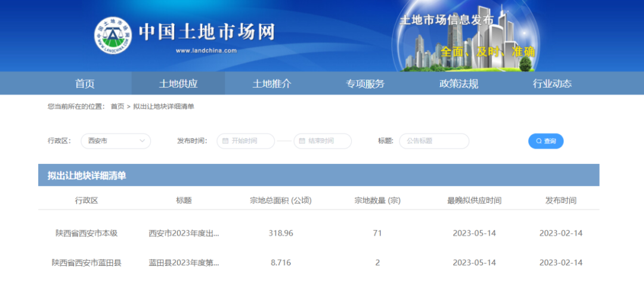Click the 首页 breadcrumb link
Screen dimensions: 644x282
pos(117,107)
